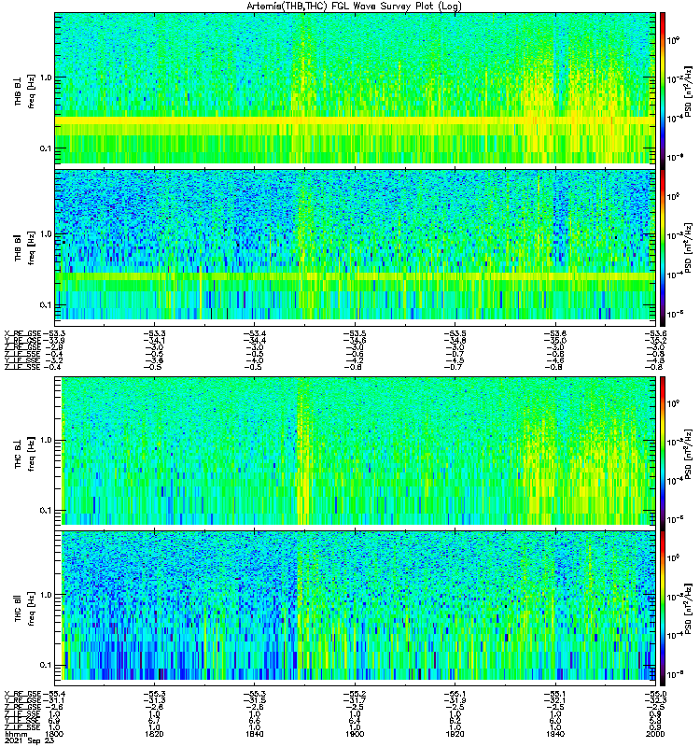This screenshot has height=747, width=700.
Task: Click the 'THC B⊥ freq [Hz]' axis label
Action: [24, 453]
